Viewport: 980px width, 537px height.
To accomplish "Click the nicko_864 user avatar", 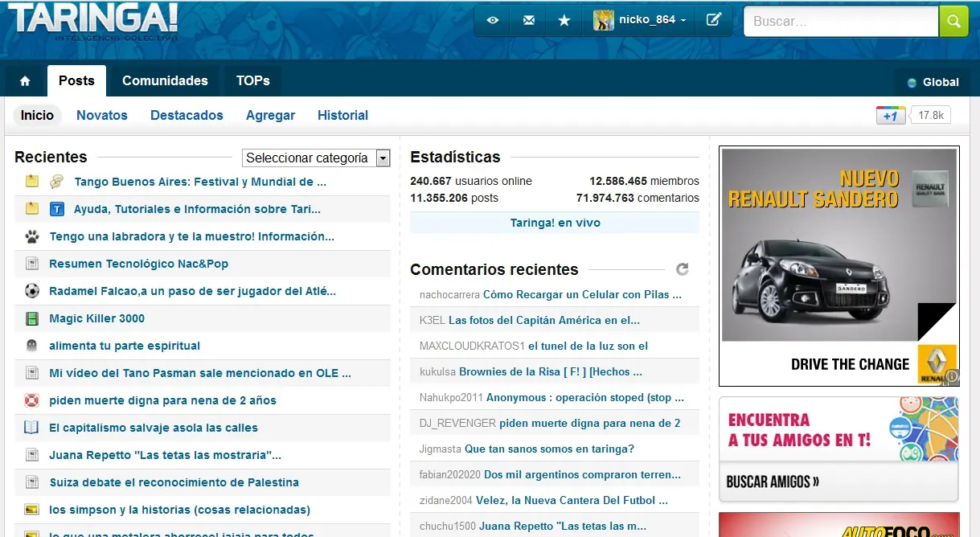I will 604,20.
